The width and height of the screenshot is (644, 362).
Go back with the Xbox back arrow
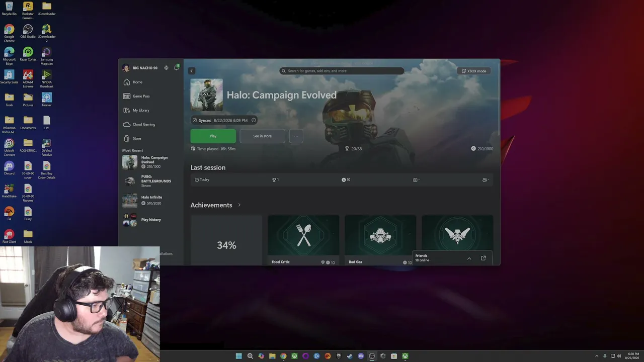pyautogui.click(x=191, y=71)
